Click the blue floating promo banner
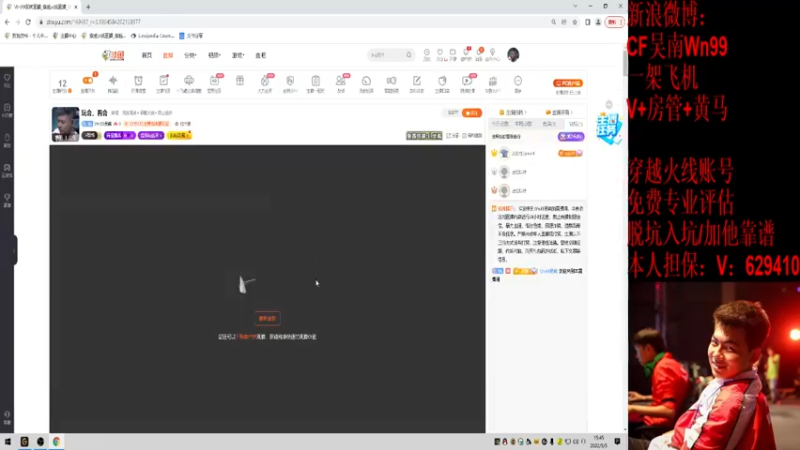The height and width of the screenshot is (450, 800). (609, 128)
